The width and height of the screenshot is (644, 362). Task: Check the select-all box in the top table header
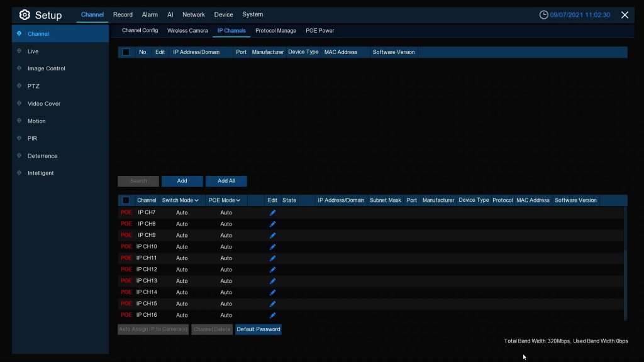pyautogui.click(x=125, y=52)
